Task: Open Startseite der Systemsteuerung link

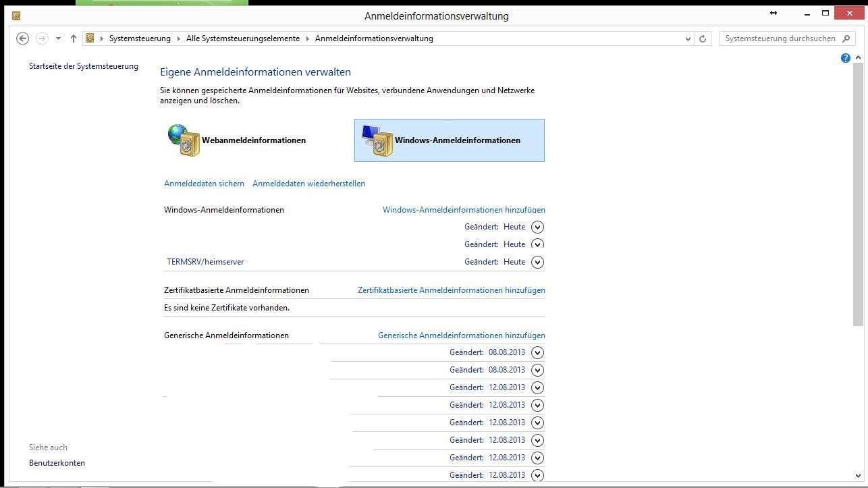Action: [84, 66]
